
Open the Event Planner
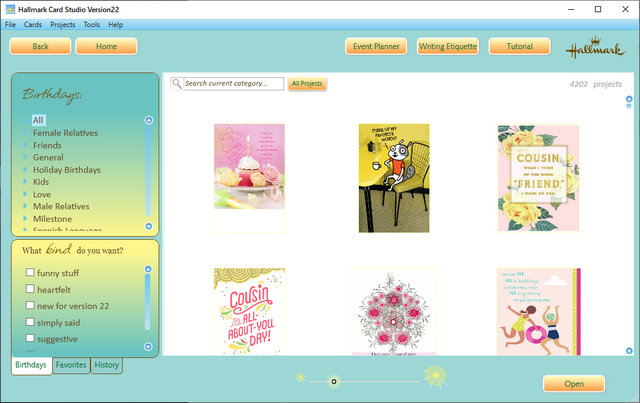(376, 46)
